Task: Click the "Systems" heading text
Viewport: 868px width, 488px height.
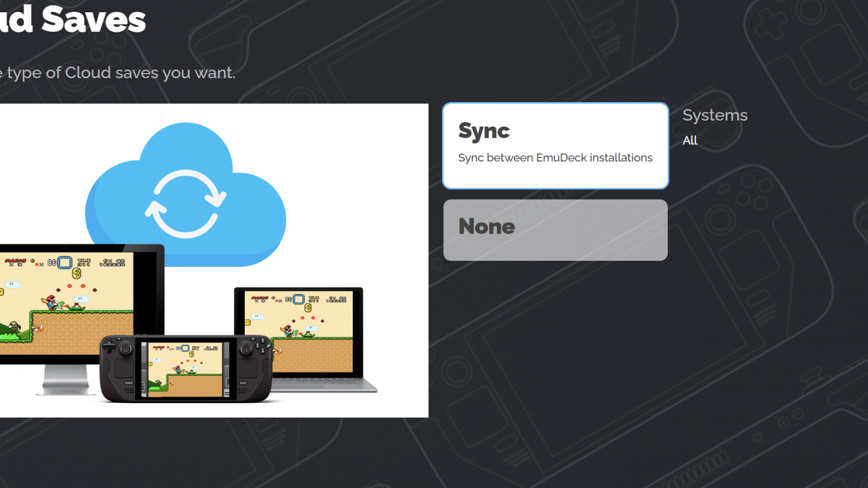Action: tap(715, 115)
